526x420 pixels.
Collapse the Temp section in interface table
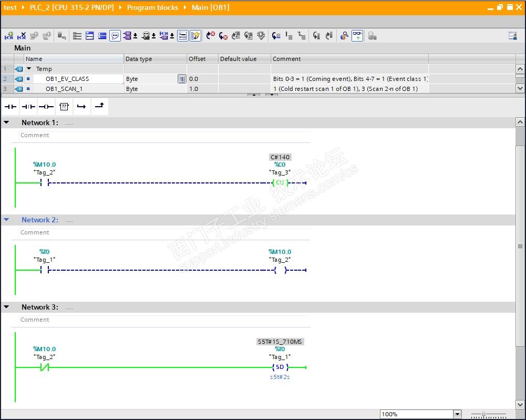coord(29,69)
